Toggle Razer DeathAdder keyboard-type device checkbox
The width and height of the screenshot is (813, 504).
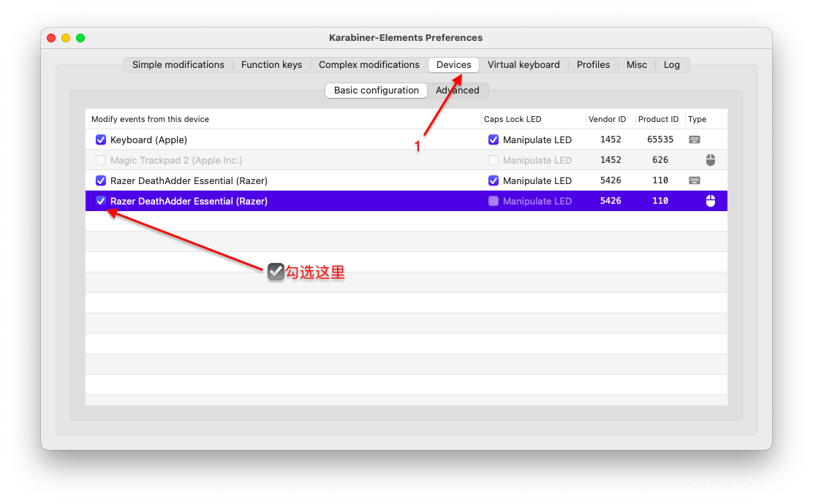click(101, 180)
